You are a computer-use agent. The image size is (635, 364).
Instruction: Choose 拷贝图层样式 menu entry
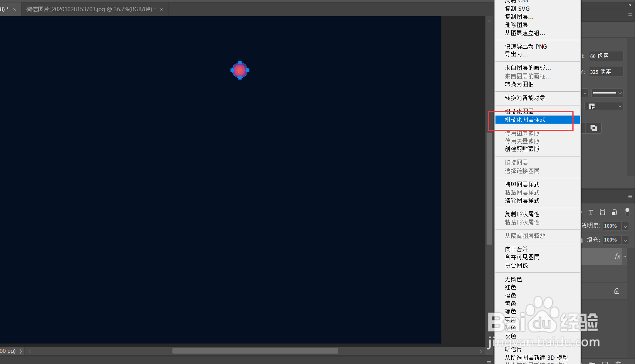pos(522,184)
